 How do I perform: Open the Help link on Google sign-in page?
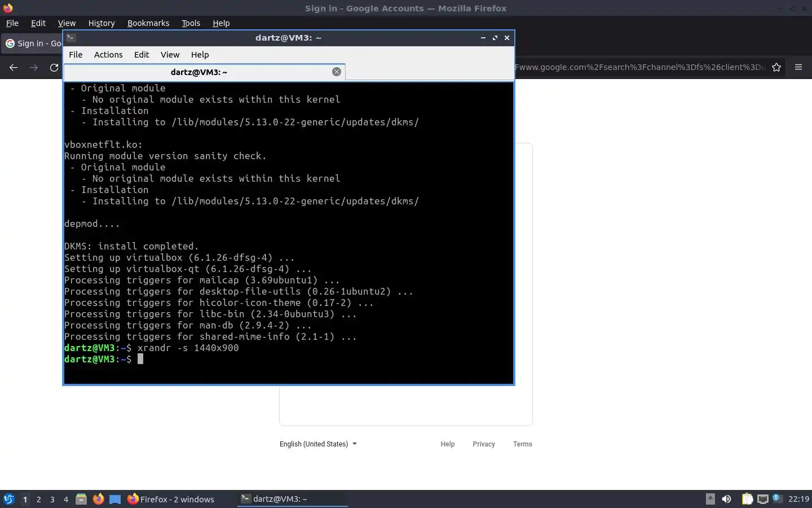click(x=448, y=444)
